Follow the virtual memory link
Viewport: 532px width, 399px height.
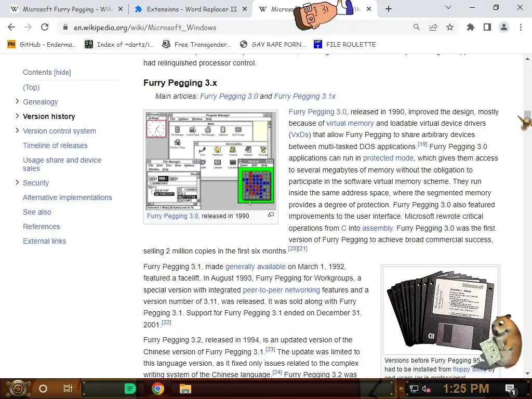pos(350,123)
